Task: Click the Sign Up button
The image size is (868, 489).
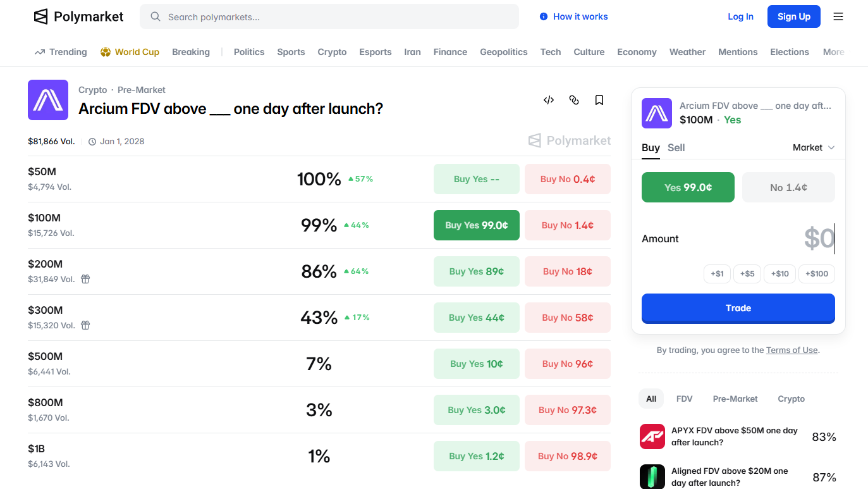Action: click(x=794, y=16)
